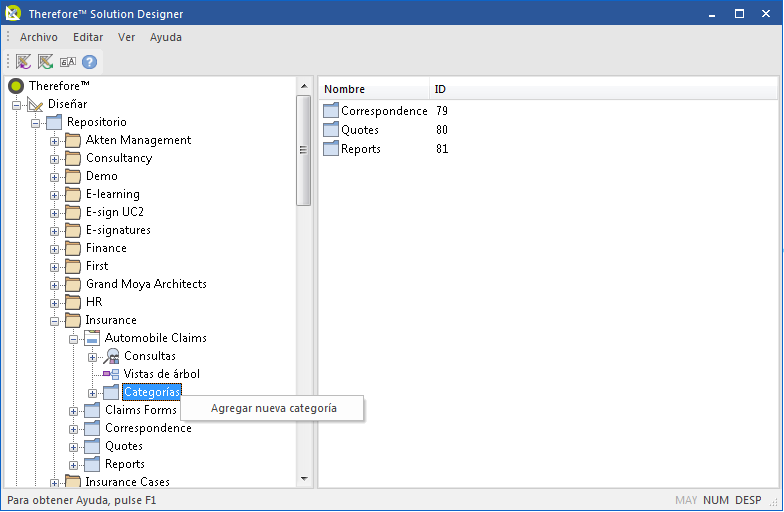
Task: Open the Ayuda menu
Action: pos(166,37)
